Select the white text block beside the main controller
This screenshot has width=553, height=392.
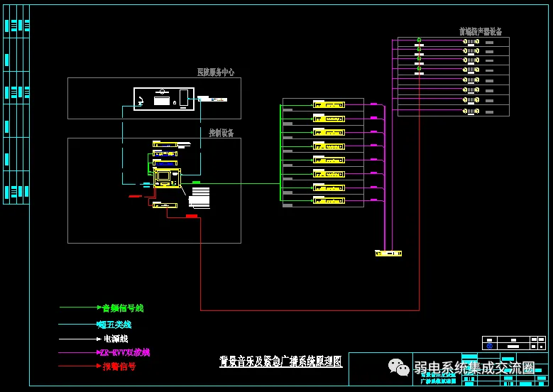tap(199, 197)
